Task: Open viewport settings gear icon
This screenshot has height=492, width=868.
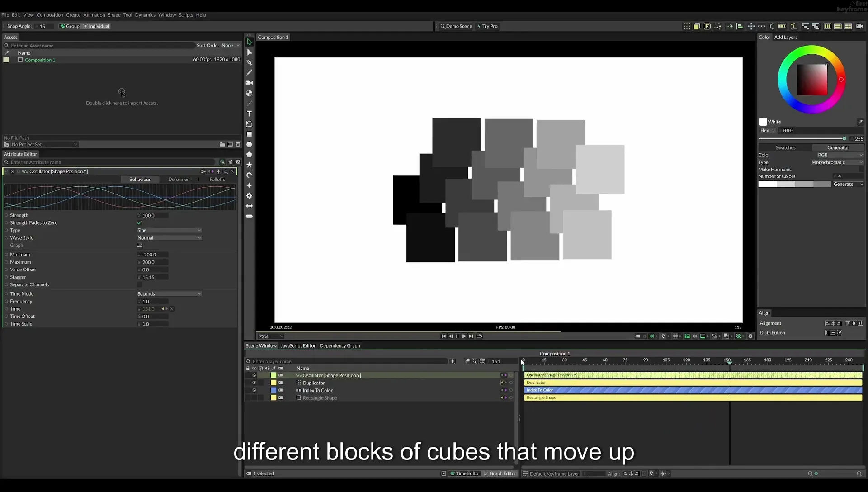Action: [750, 336]
